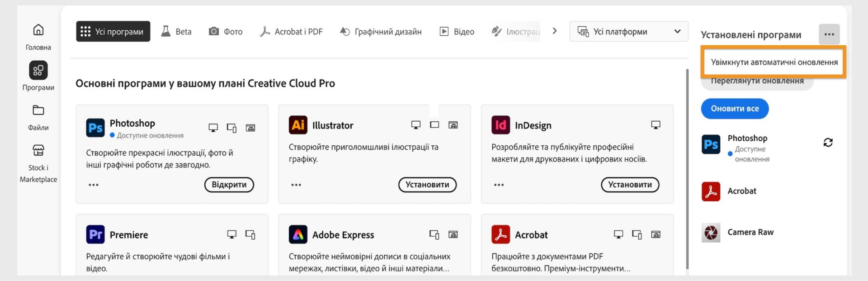
Task: Expand more category tabs with right chevron
Action: tap(555, 31)
